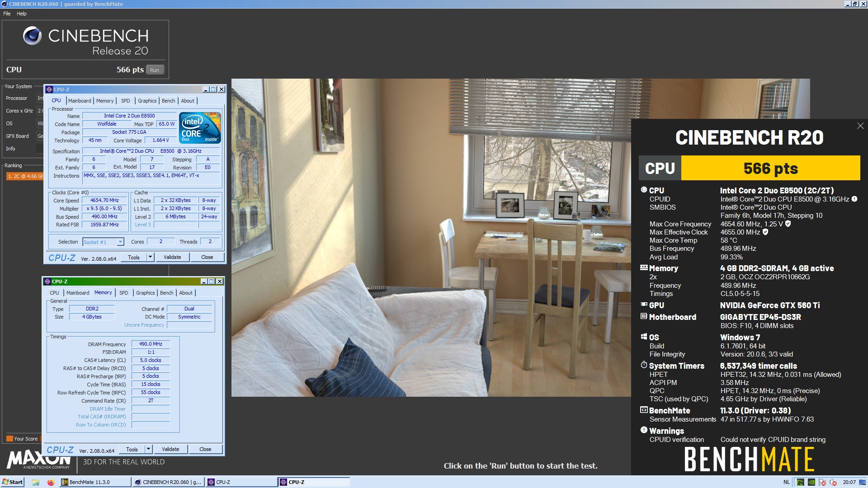Click verified shield beside Max Core Frequency
Screen dimensions: 868x488
[x=788, y=224]
